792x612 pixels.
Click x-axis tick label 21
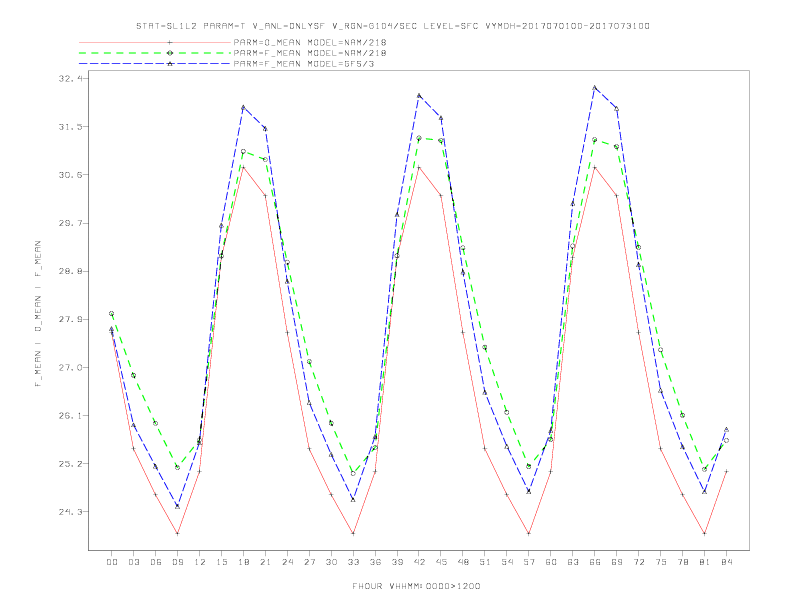point(265,562)
